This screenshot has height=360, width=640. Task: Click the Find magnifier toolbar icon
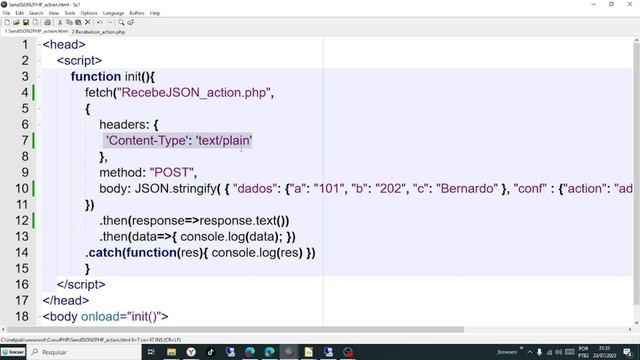pos(121,22)
